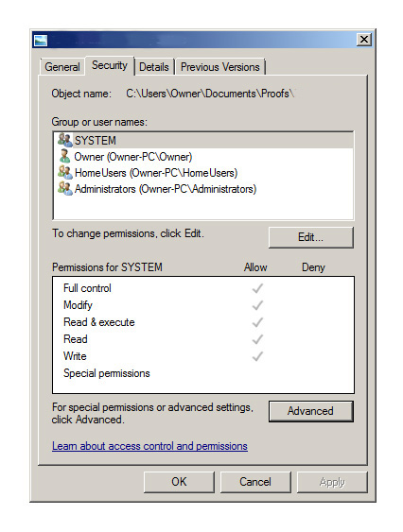The width and height of the screenshot is (403, 532).
Task: Click the Write Allow checkmark
Action: click(257, 356)
